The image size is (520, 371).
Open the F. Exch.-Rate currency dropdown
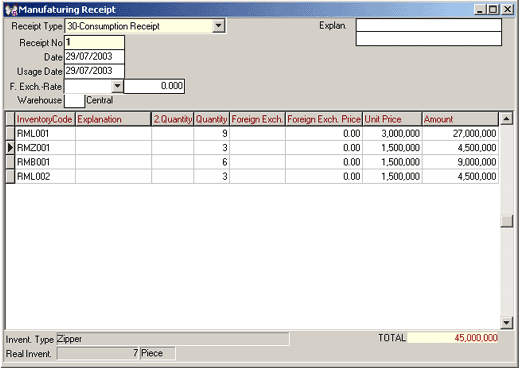(117, 86)
